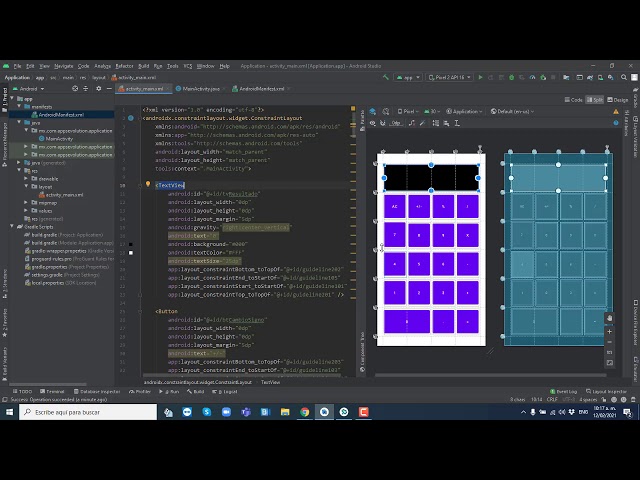
Task: Toggle the Autoconnect magnet icon
Action: pos(383,123)
